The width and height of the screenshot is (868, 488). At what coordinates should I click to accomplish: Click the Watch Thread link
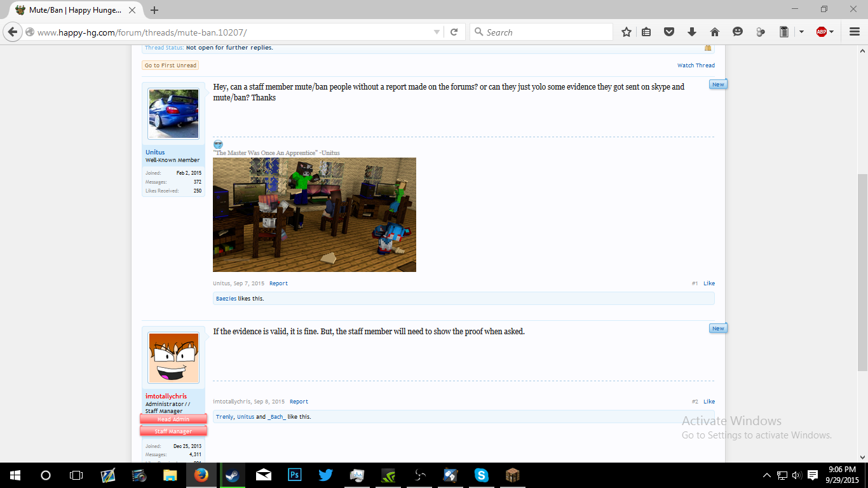tap(696, 65)
